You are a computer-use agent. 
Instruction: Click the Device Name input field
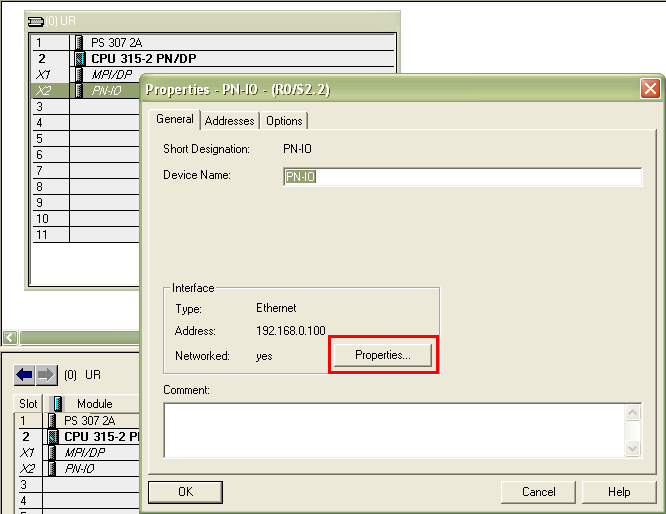point(462,177)
